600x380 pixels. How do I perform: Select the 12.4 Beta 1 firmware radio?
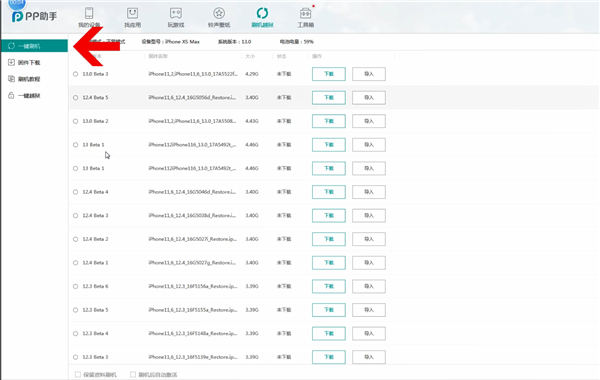click(75, 263)
